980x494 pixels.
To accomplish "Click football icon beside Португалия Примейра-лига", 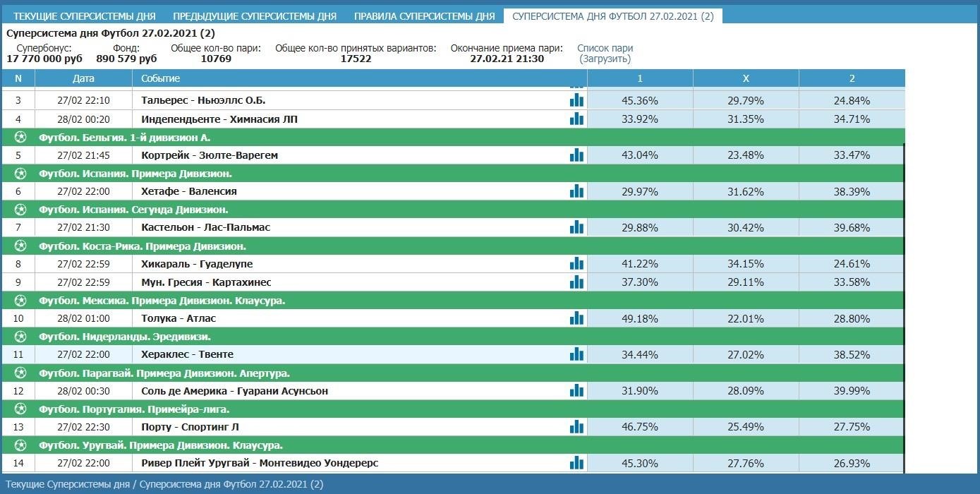I will point(20,409).
